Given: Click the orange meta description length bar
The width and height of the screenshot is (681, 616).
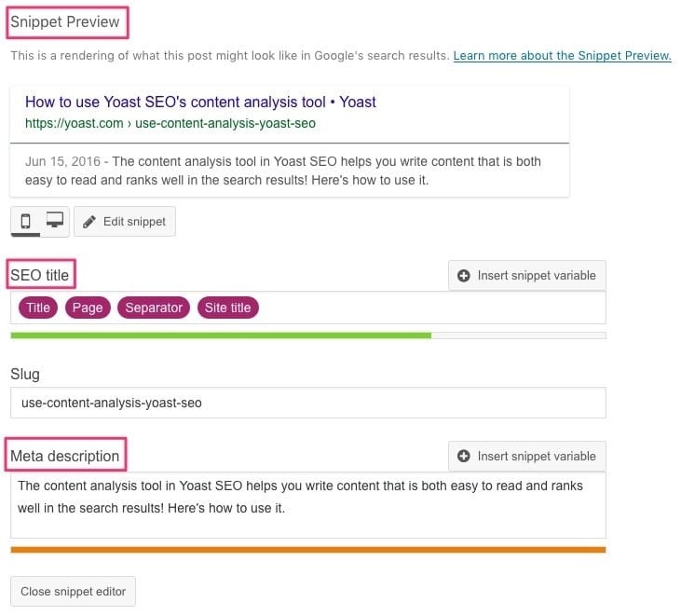Looking at the screenshot, I should point(308,551).
